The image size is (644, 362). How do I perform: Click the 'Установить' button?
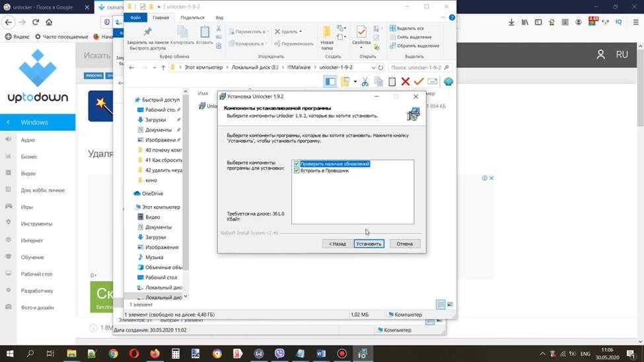pos(369,244)
